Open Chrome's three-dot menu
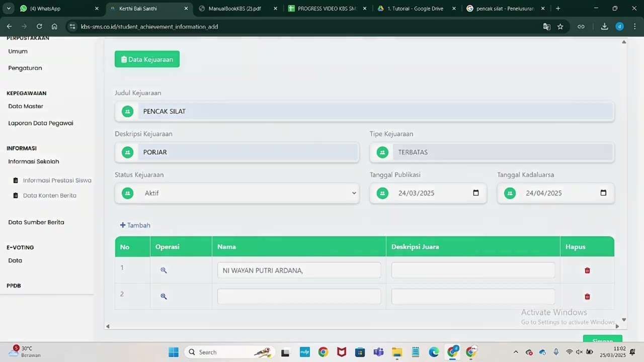Viewport: 644px width, 362px height. click(x=634, y=27)
